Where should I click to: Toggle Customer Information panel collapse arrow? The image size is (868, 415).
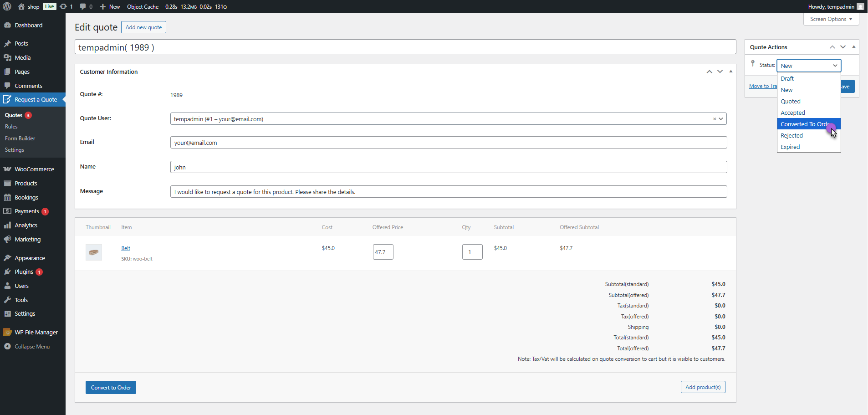[x=730, y=72]
